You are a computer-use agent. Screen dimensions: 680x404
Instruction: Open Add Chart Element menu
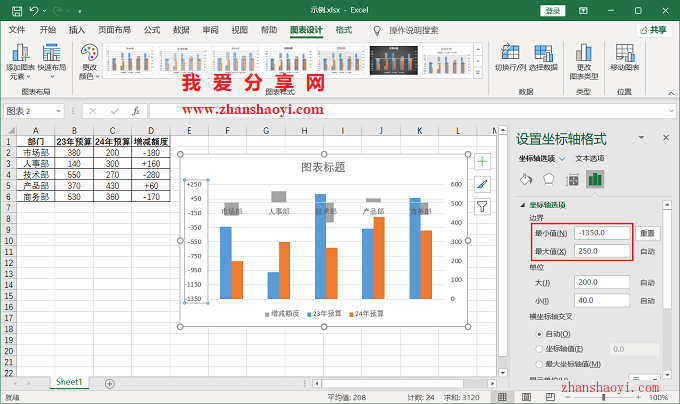coord(20,62)
